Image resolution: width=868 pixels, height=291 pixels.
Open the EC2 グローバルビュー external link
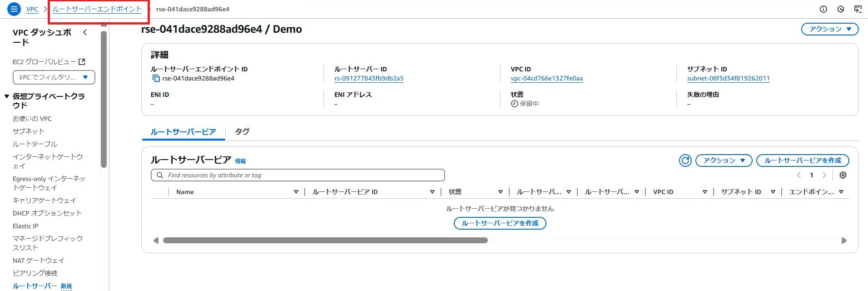click(49, 62)
